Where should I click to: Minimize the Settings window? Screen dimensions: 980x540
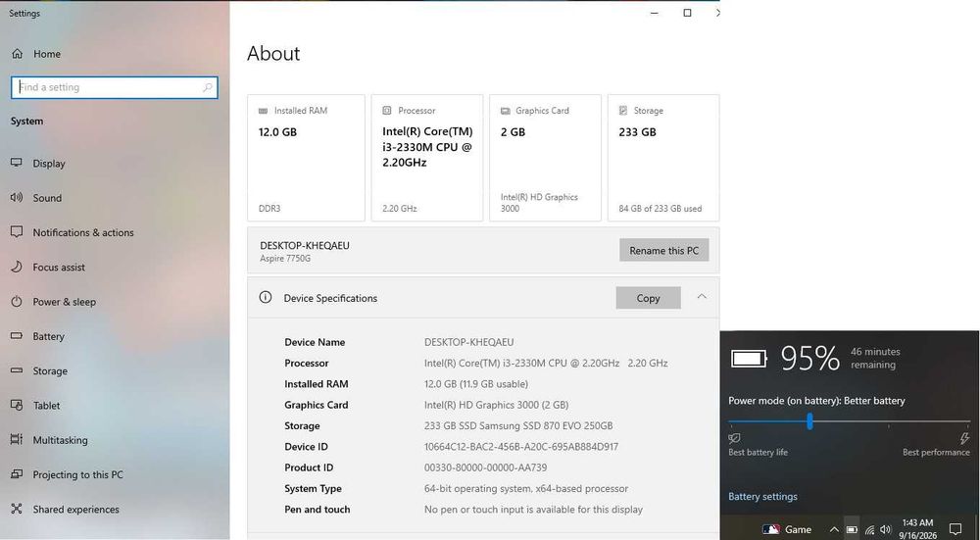click(655, 13)
